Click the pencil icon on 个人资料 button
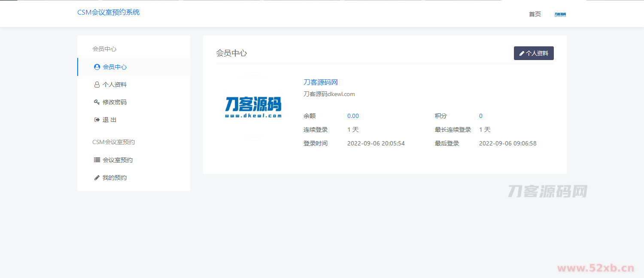Viewport: 644px width, 278px height. tap(522, 54)
